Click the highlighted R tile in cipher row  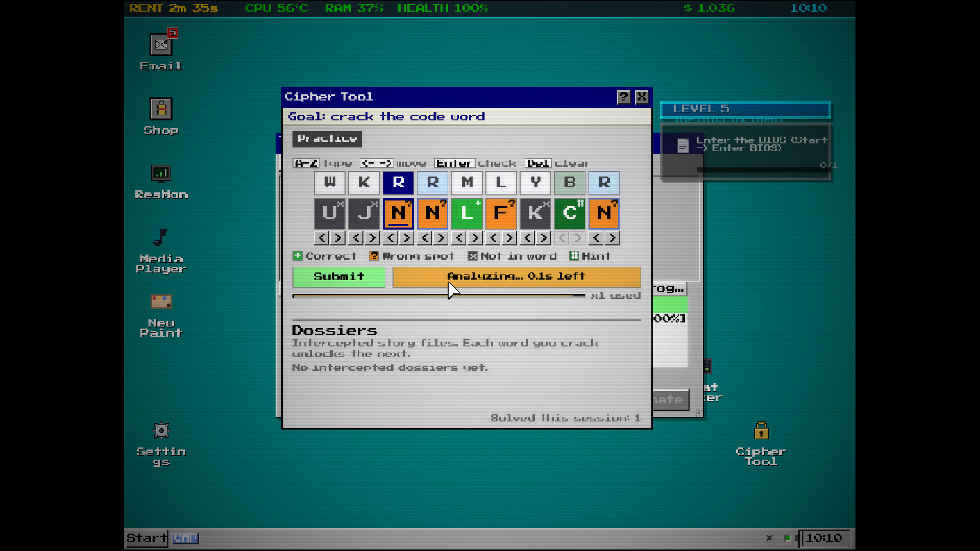click(398, 183)
